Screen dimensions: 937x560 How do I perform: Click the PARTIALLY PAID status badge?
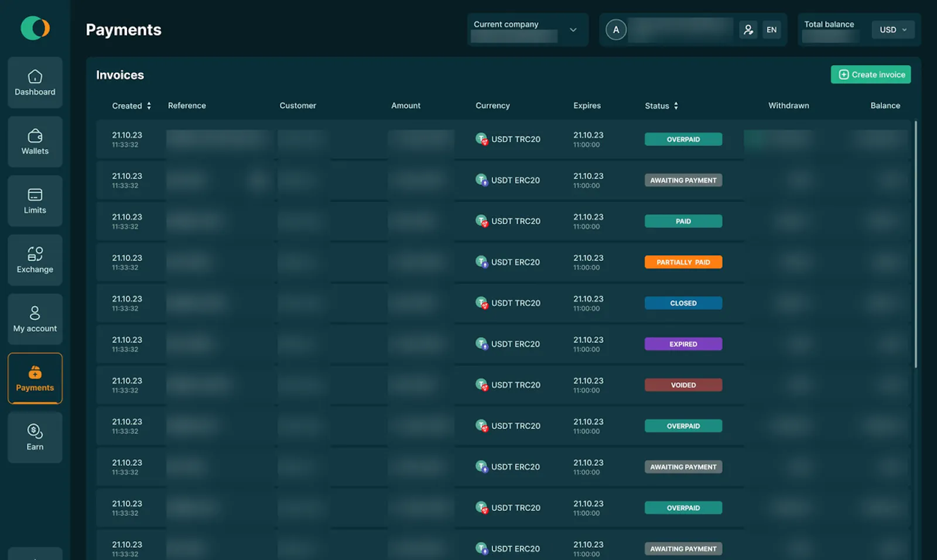[683, 262]
